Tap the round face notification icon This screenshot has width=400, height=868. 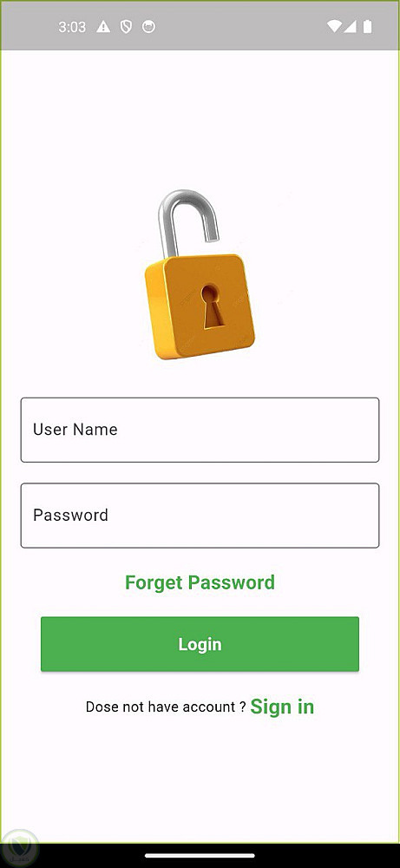[x=148, y=27]
